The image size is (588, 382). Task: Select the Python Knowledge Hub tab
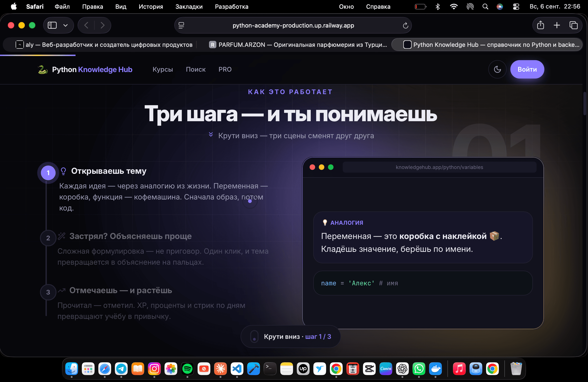click(x=487, y=45)
